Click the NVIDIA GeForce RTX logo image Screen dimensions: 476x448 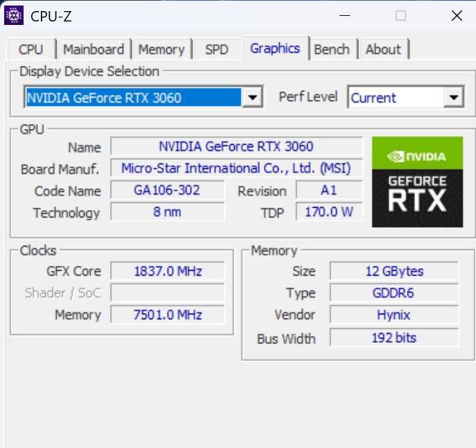coord(417,182)
